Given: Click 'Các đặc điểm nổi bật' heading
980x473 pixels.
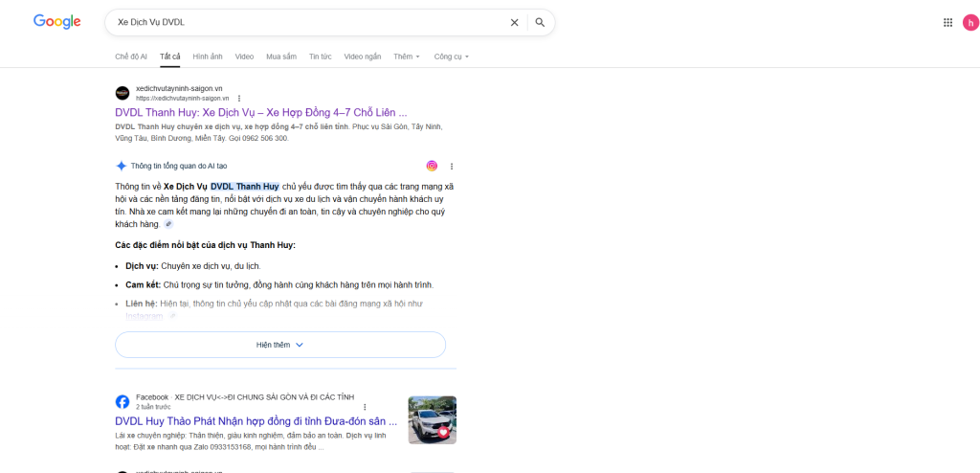Looking at the screenshot, I should coord(206,244).
